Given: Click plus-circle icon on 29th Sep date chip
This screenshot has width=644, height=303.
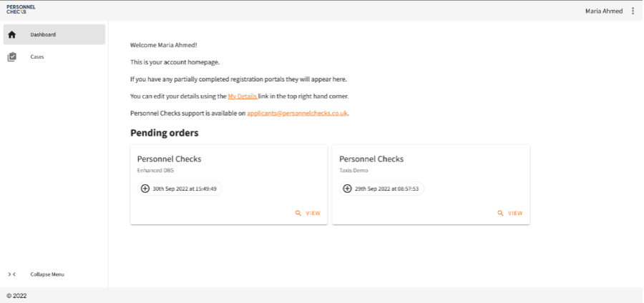Looking at the screenshot, I should pos(348,189).
